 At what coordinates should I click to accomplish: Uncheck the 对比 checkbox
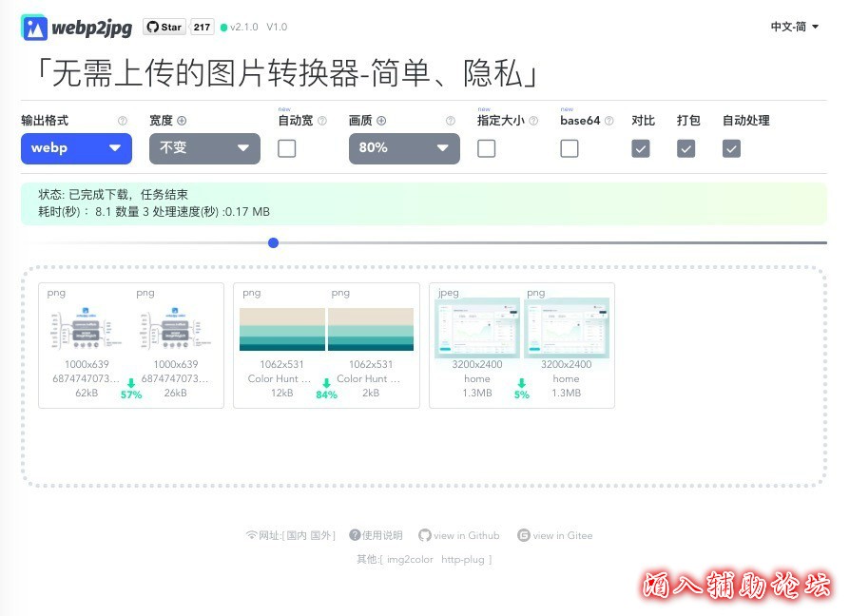pos(641,148)
